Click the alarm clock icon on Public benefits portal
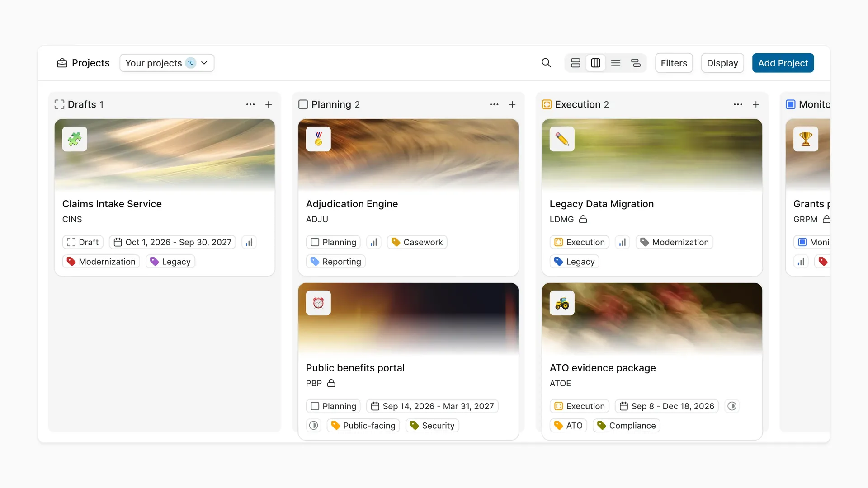Image resolution: width=868 pixels, height=488 pixels. coord(318,303)
